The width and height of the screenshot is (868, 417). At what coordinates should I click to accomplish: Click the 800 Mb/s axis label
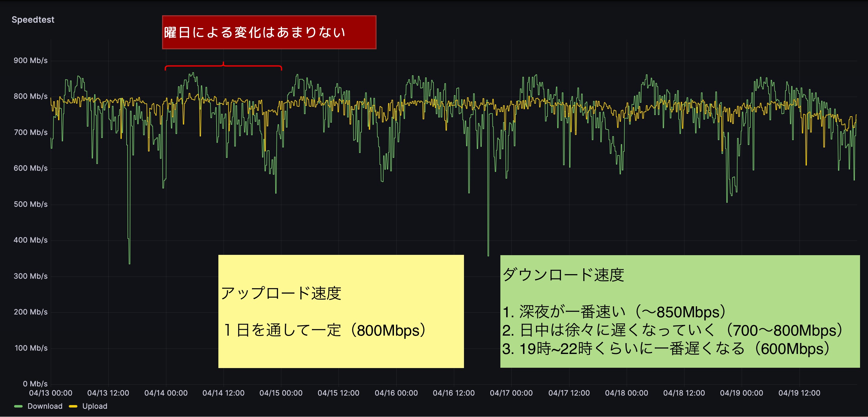tap(30, 96)
